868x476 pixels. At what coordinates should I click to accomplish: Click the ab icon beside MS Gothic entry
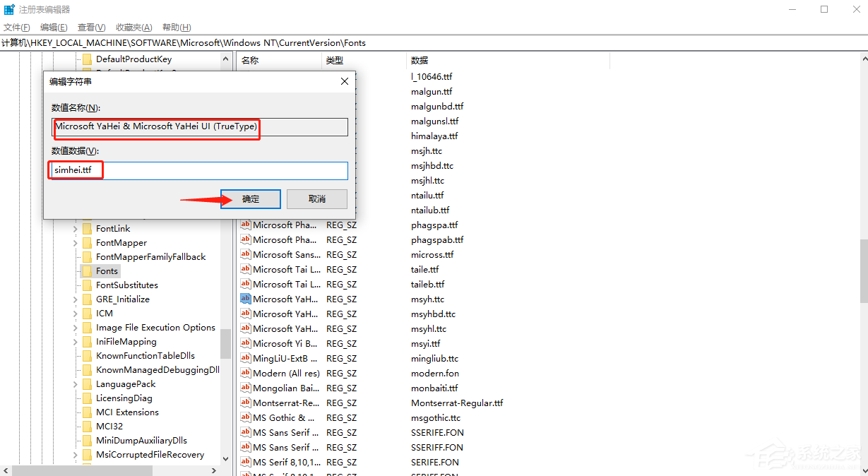[x=245, y=417]
